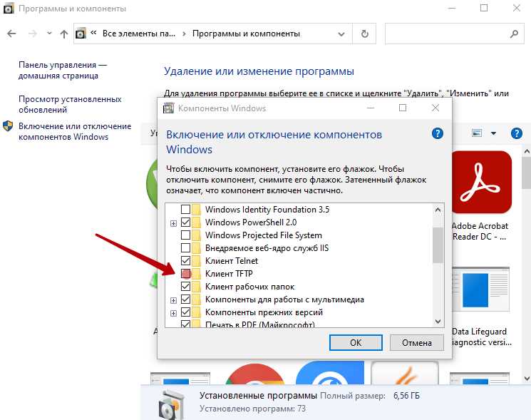Click the component list scrollbar down arrow
Image resolution: width=531 pixels, height=420 pixels.
point(438,322)
